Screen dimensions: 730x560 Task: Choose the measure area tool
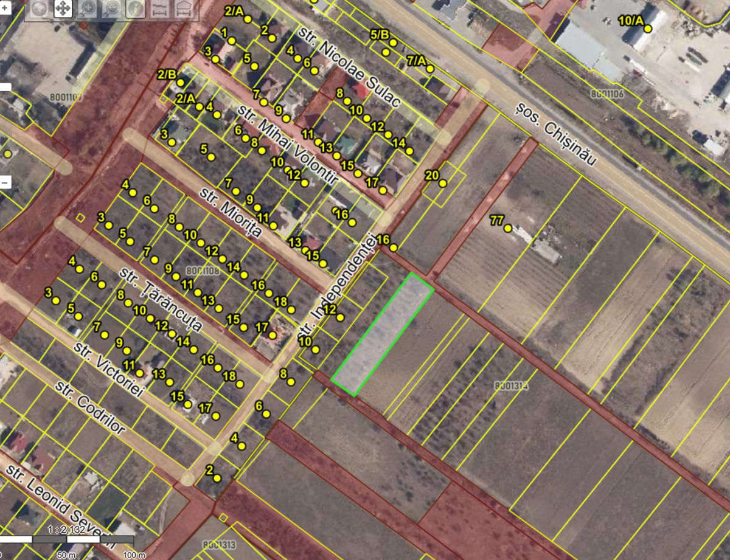182,8
